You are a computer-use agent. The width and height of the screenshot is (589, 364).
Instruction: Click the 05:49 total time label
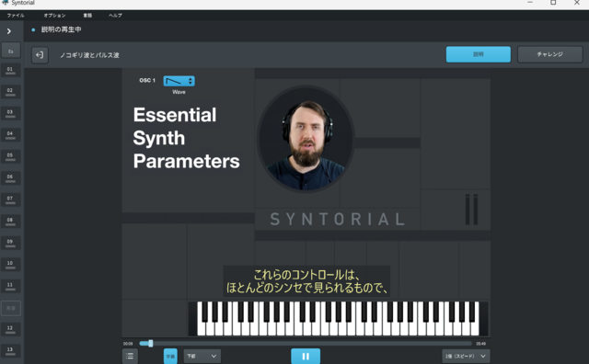tap(480, 344)
